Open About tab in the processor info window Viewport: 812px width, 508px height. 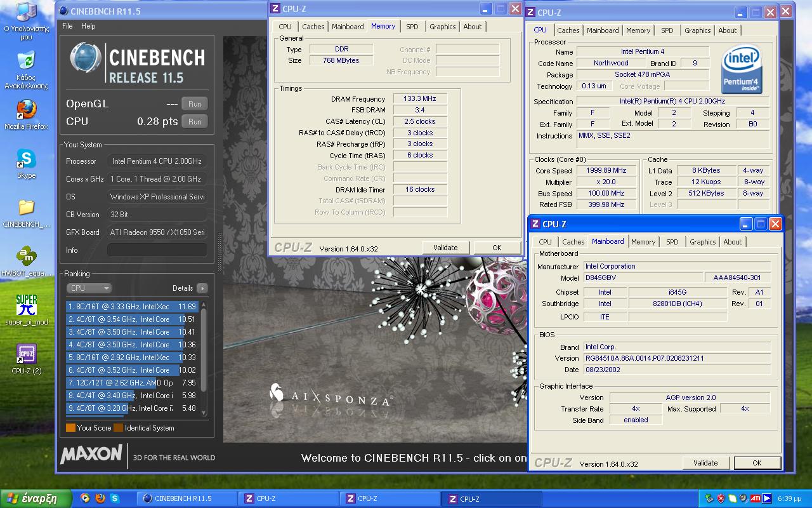[x=728, y=30]
